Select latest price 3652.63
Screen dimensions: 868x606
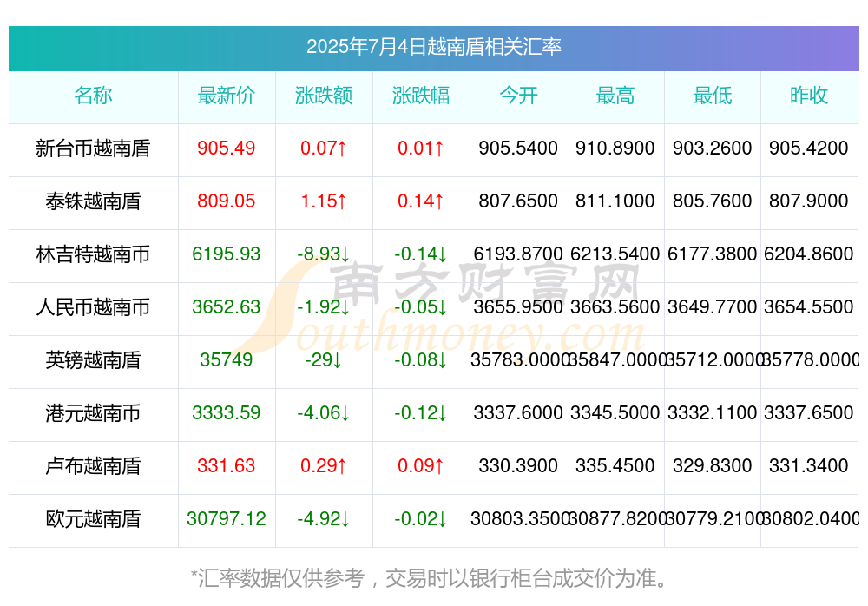tap(226, 306)
